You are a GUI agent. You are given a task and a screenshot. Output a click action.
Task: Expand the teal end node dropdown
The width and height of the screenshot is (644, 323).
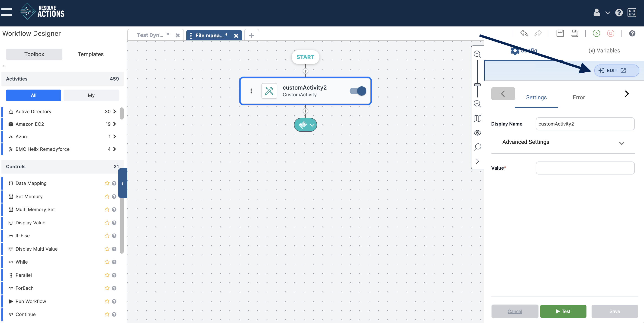pyautogui.click(x=312, y=125)
